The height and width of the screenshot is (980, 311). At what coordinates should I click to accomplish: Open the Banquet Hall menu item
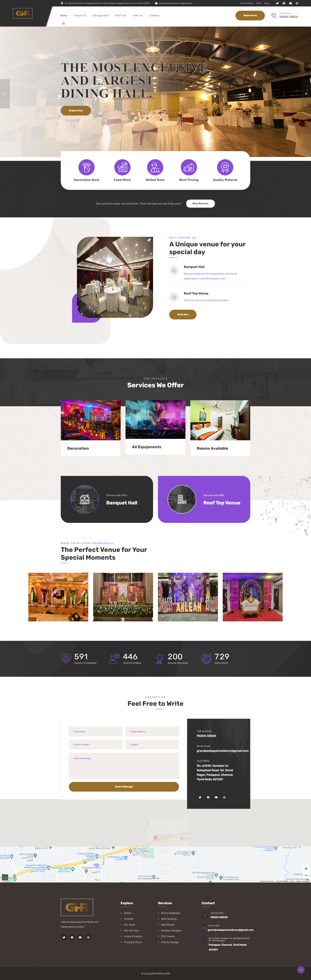click(x=101, y=16)
